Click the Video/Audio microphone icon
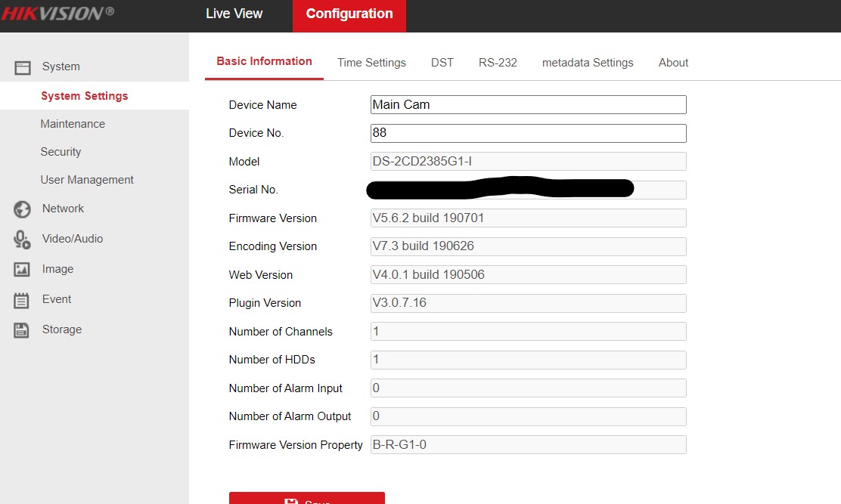 point(23,240)
